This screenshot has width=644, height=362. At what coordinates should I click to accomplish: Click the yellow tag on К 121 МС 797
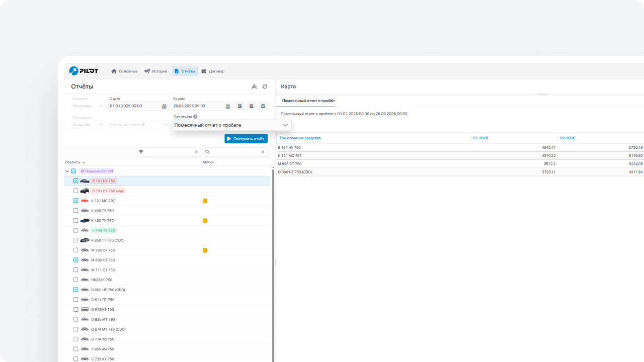coord(205,201)
